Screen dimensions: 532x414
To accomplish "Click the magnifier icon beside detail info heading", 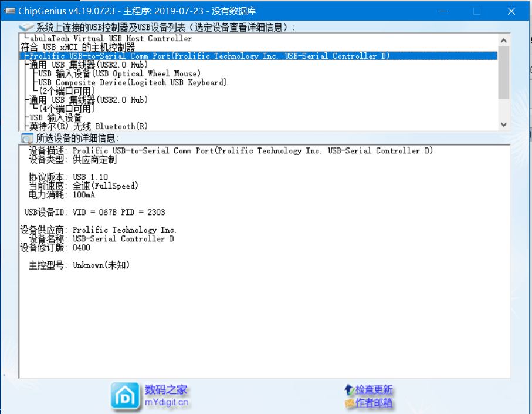I will 27,138.
